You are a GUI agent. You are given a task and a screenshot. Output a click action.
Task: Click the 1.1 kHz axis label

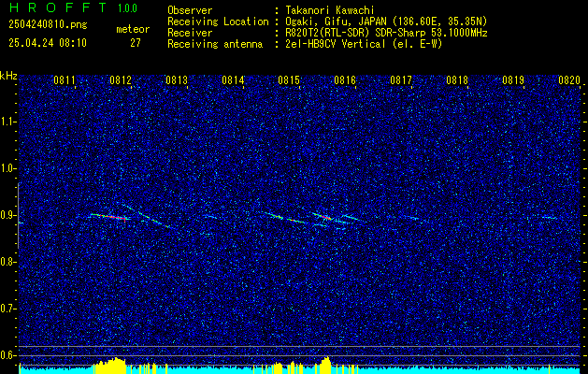(x=8, y=122)
